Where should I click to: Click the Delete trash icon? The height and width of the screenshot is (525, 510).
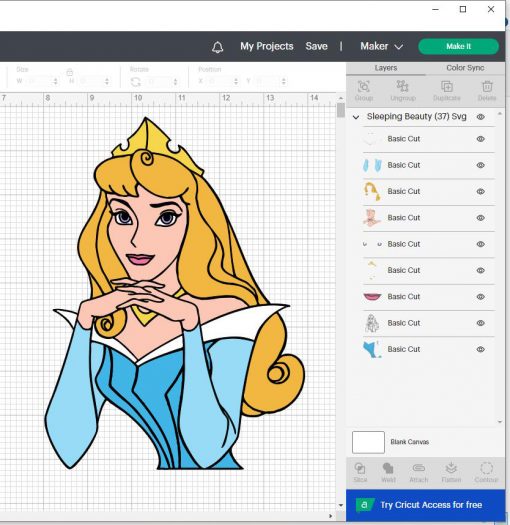487,86
